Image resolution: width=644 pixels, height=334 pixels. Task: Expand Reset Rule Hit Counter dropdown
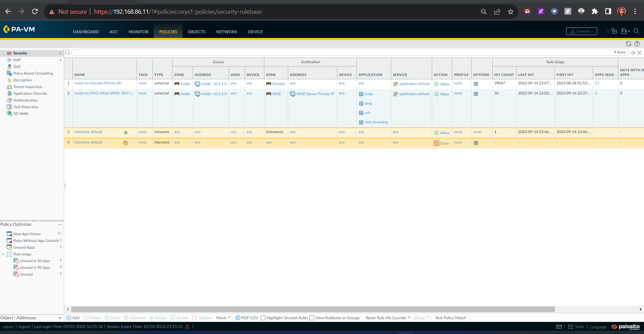coord(388,318)
